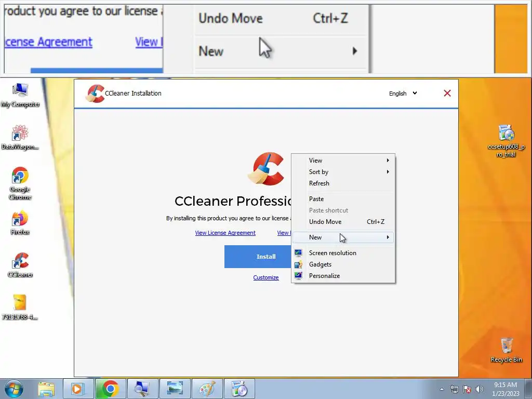
Task: Switch to CCleaner installer taskbar icon
Action: click(239, 389)
